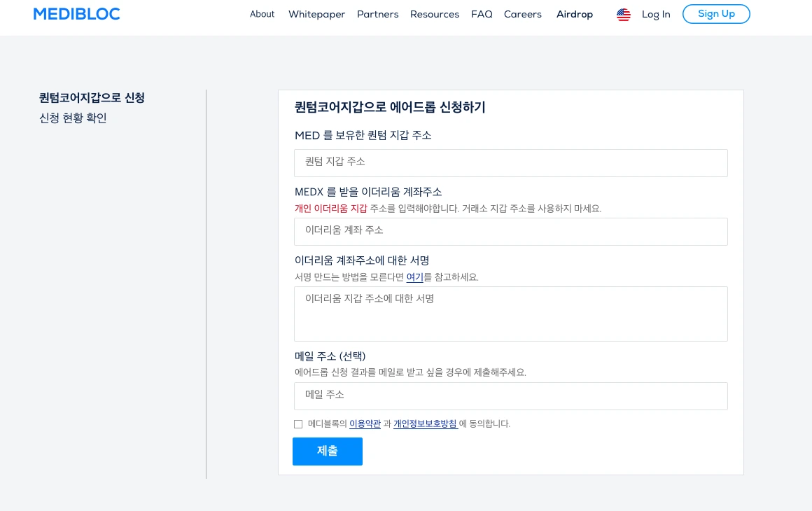This screenshot has width=812, height=511.
Task: Click the hint 에어드롭 신청 결과를 메일로 받고 싶을 경우에 제출해주세요
Action: pos(410,373)
